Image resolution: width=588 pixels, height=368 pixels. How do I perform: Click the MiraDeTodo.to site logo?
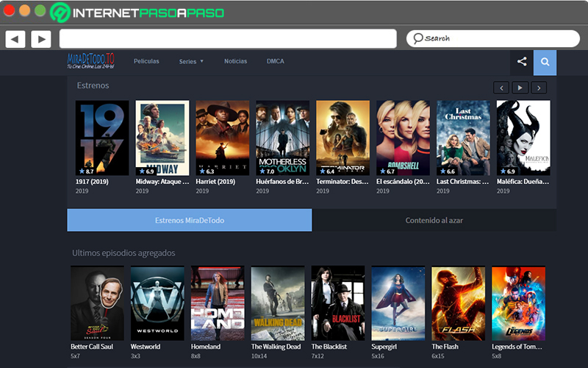pyautogui.click(x=90, y=61)
